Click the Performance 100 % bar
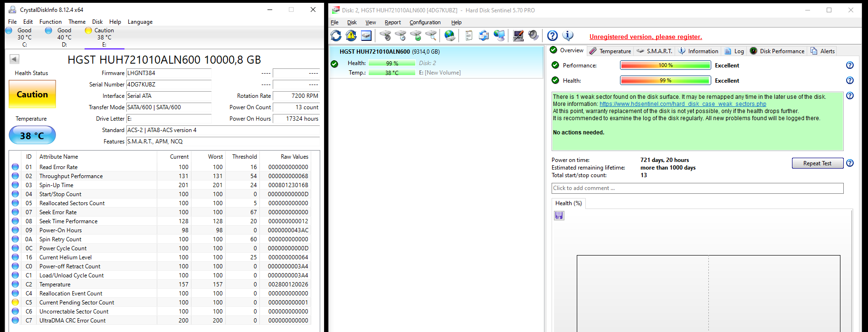Viewport: 868px width, 332px height. pos(665,66)
